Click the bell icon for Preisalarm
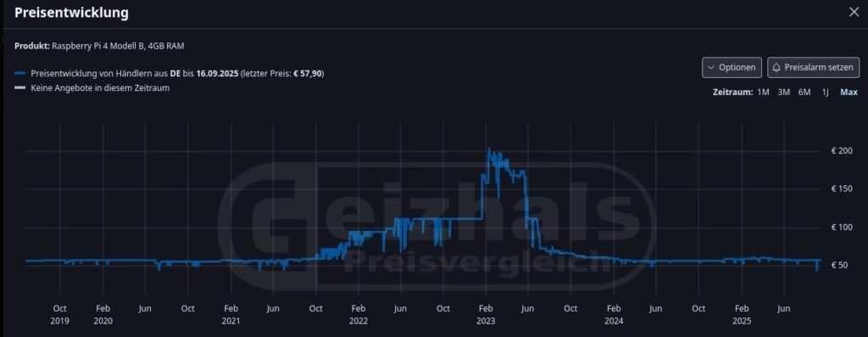Viewport: 868px width, 337px height. click(776, 68)
